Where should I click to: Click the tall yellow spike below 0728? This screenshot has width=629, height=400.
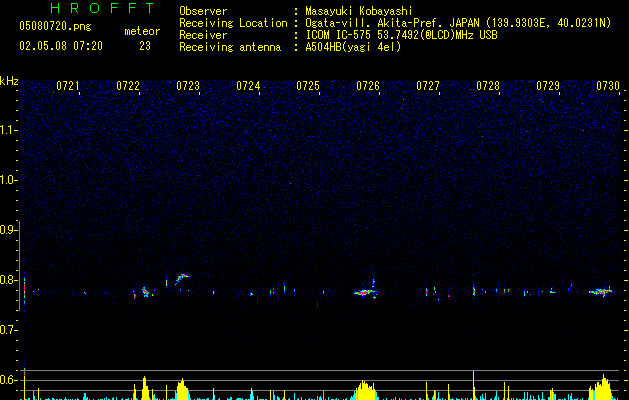(x=474, y=385)
